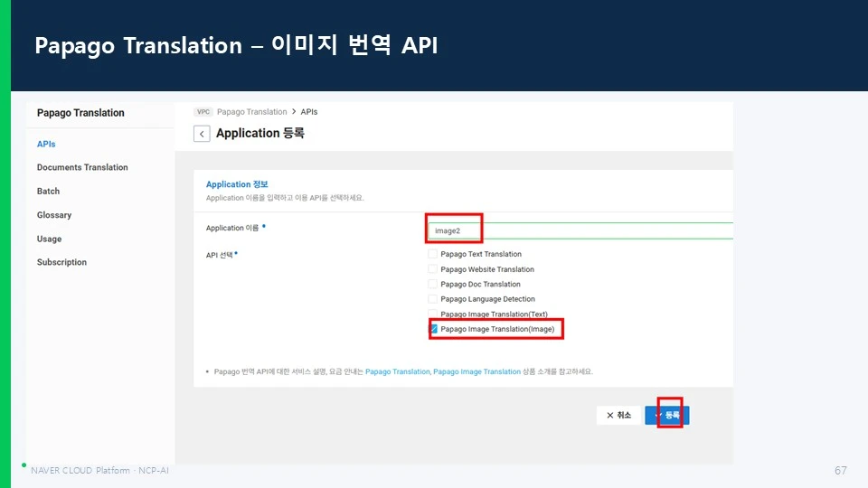This screenshot has width=868, height=488.
Task: Click the blue 등록 register button
Action: 667,415
